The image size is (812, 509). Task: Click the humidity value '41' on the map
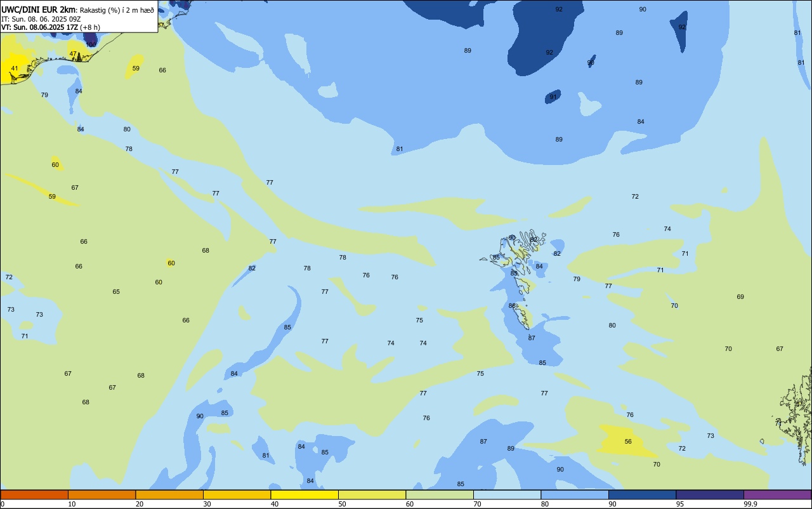15,68
